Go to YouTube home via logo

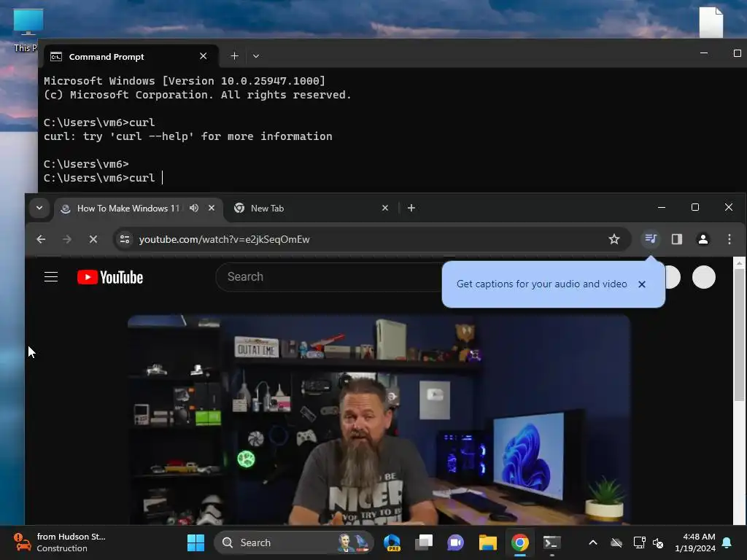tap(110, 277)
